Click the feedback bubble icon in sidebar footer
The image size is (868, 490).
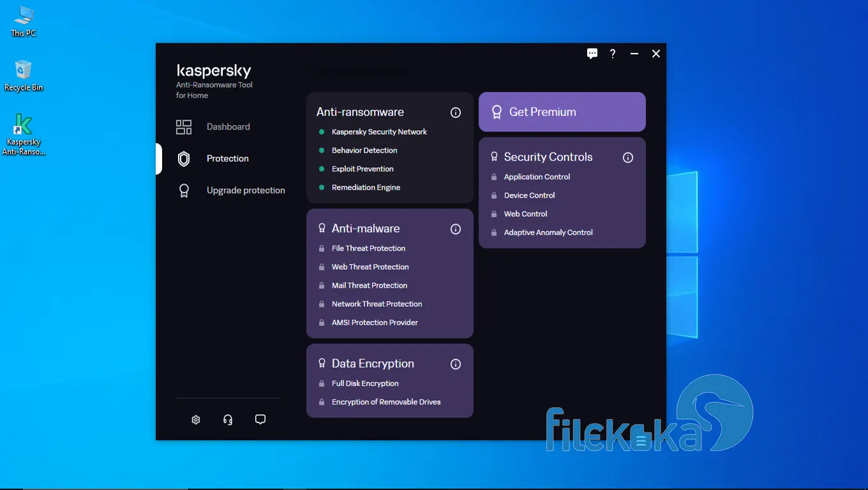pyautogui.click(x=260, y=420)
